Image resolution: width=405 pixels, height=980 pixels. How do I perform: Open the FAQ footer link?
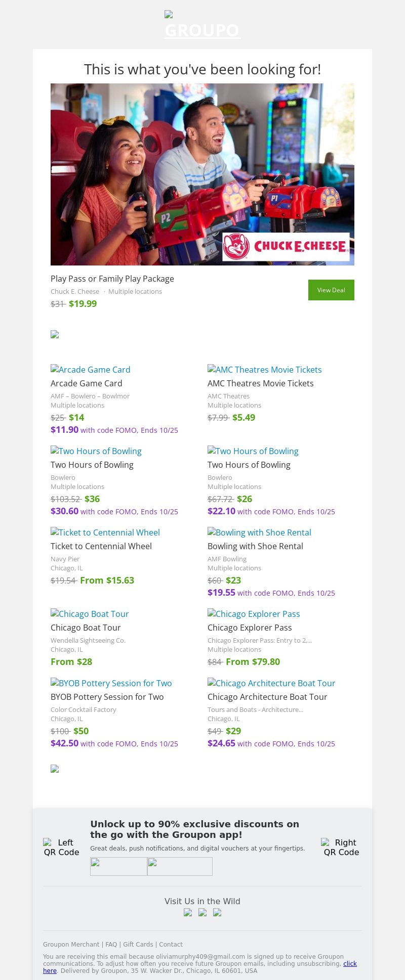(111, 944)
